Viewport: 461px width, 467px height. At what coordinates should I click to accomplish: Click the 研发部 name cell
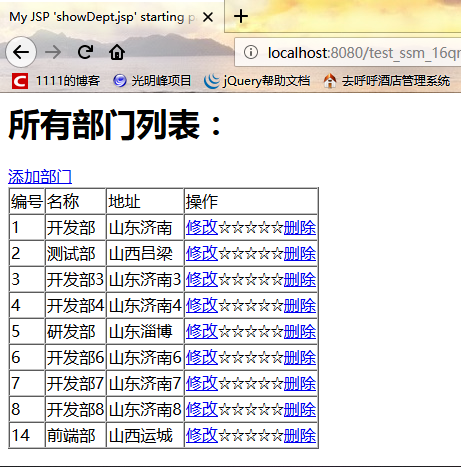click(x=76, y=332)
